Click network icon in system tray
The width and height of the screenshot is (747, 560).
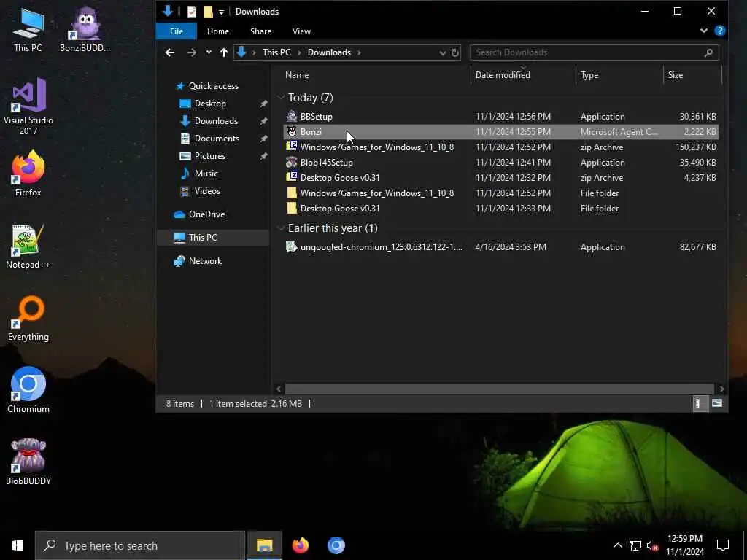coord(635,545)
